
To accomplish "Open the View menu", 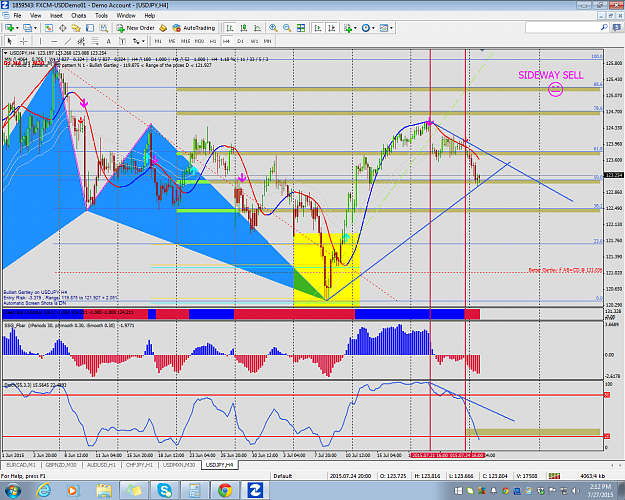I will pos(35,16).
